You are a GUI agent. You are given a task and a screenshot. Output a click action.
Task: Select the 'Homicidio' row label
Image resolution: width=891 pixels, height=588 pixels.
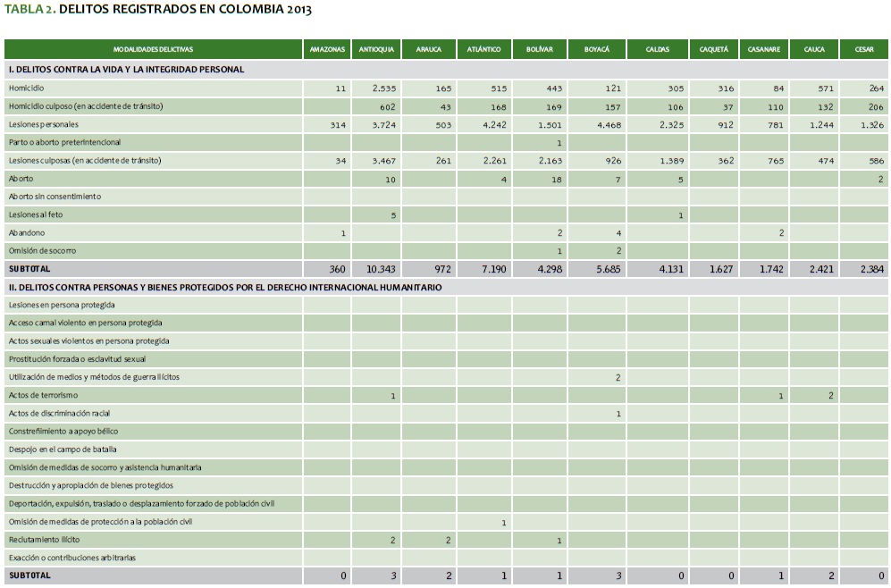26,88
